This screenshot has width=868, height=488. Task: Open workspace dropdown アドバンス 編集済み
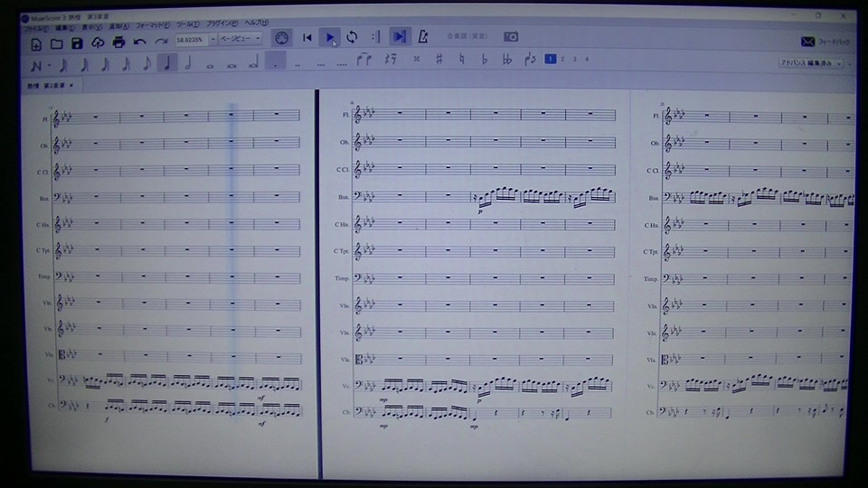810,63
